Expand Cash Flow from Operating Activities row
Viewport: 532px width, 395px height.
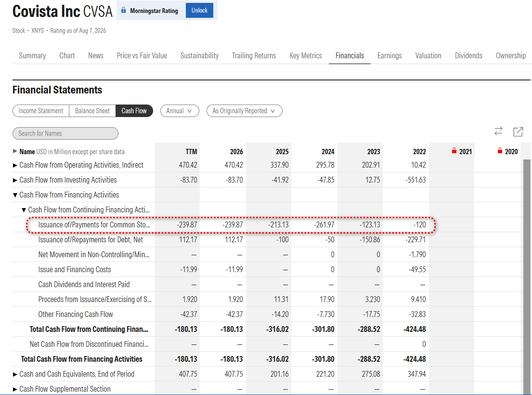pos(15,165)
